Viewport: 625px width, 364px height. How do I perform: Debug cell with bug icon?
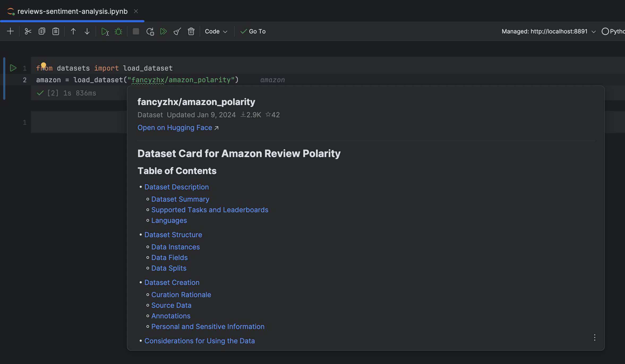point(118,31)
